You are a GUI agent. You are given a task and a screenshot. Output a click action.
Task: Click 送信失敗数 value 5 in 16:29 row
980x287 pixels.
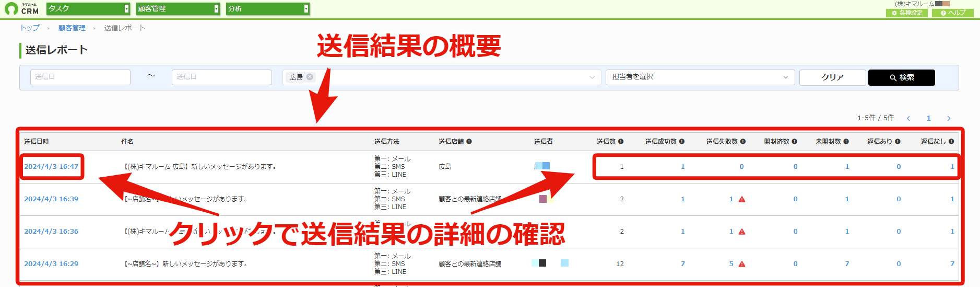731,264
